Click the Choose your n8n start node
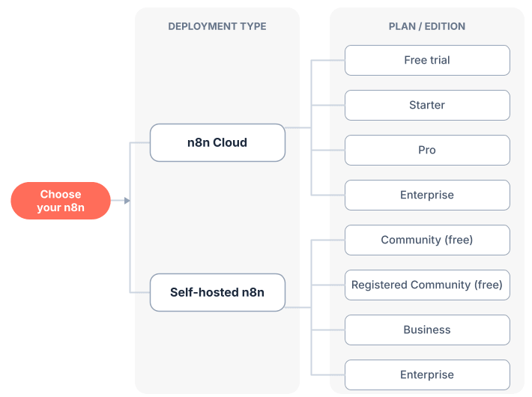Viewport: 532px width, 397px height. tap(61, 201)
